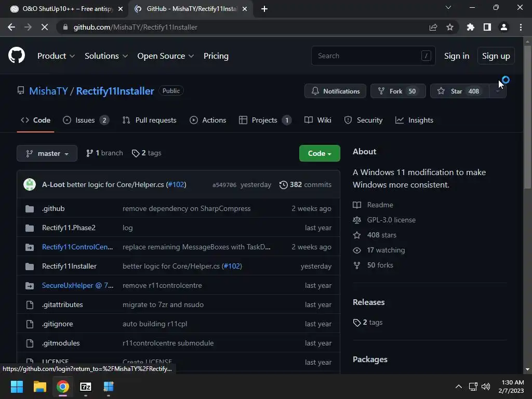Expand the Open Source menu
Viewport: 532px width, 399px height.
pos(166,56)
